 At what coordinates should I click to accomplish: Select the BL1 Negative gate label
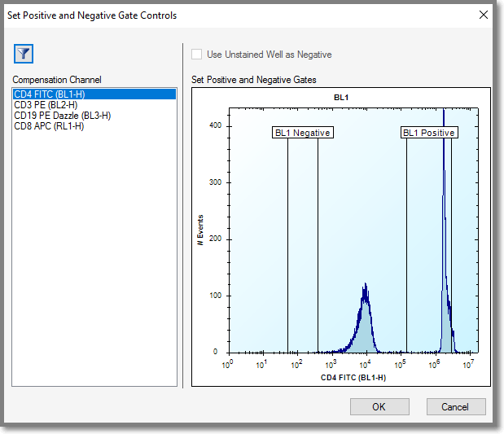pyautogui.click(x=303, y=133)
